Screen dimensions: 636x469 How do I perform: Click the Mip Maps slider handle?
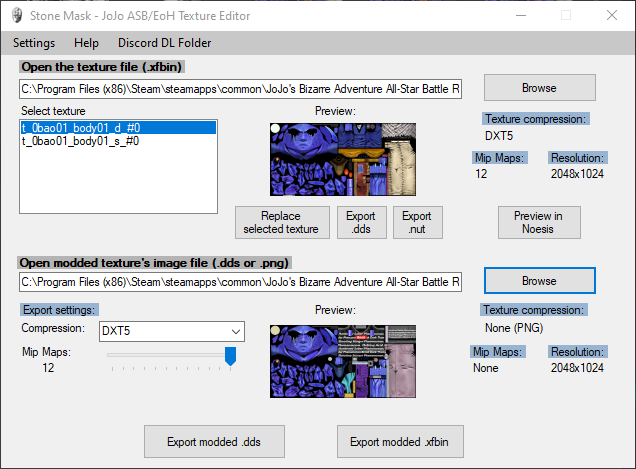click(230, 355)
